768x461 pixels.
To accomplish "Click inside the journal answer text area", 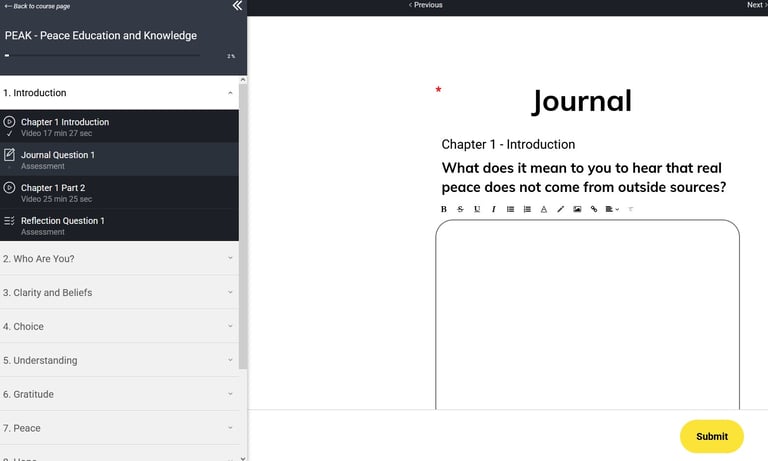I will tap(587, 315).
